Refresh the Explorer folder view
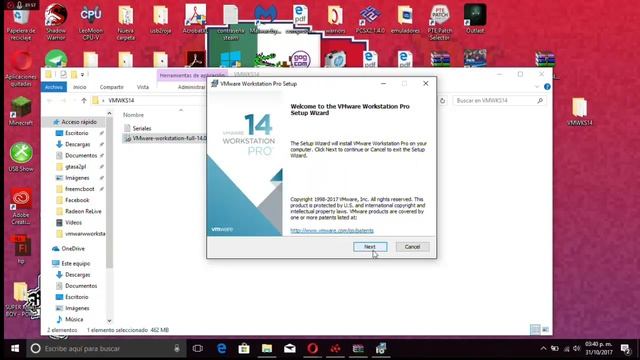 [442, 100]
